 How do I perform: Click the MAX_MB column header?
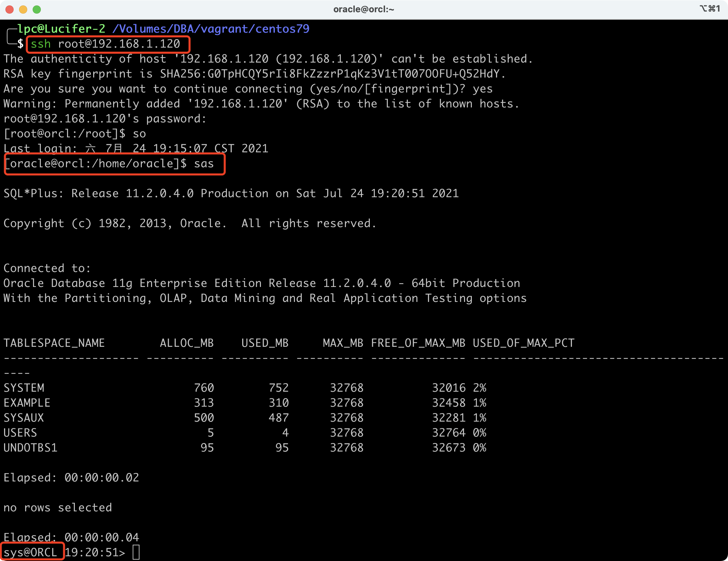click(343, 343)
